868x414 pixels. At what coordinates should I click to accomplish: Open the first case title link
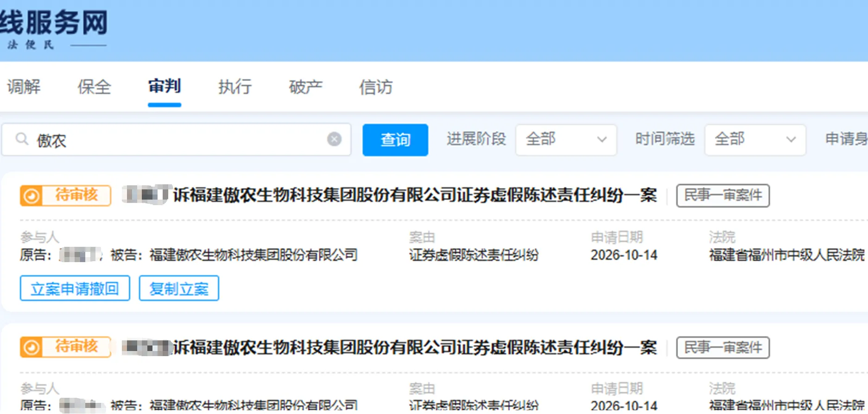[389, 195]
